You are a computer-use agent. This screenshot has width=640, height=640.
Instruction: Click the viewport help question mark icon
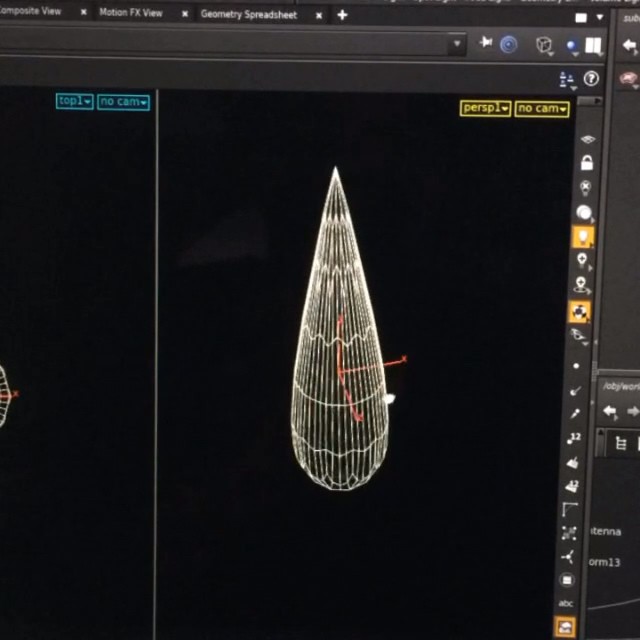[591, 78]
